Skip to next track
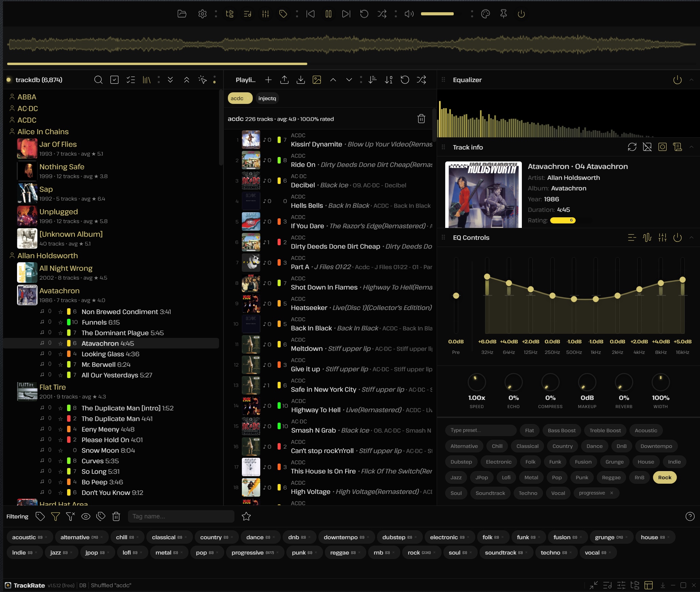This screenshot has height=592, width=700. (x=346, y=14)
